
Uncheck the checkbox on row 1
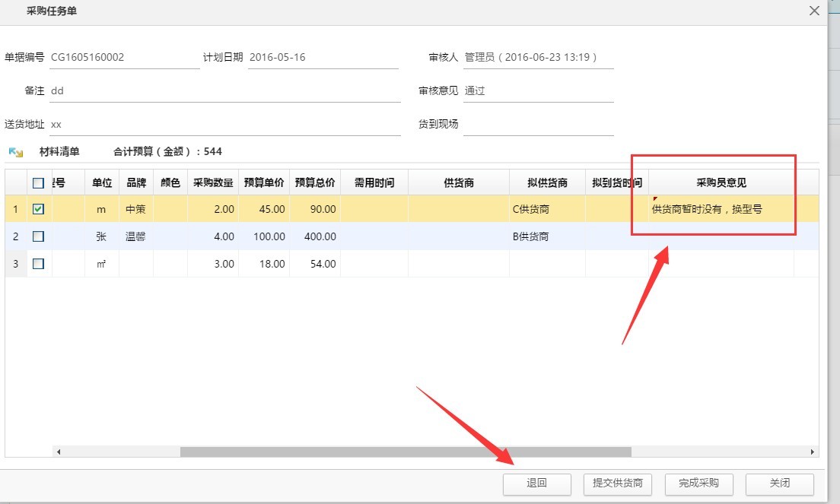(37, 208)
